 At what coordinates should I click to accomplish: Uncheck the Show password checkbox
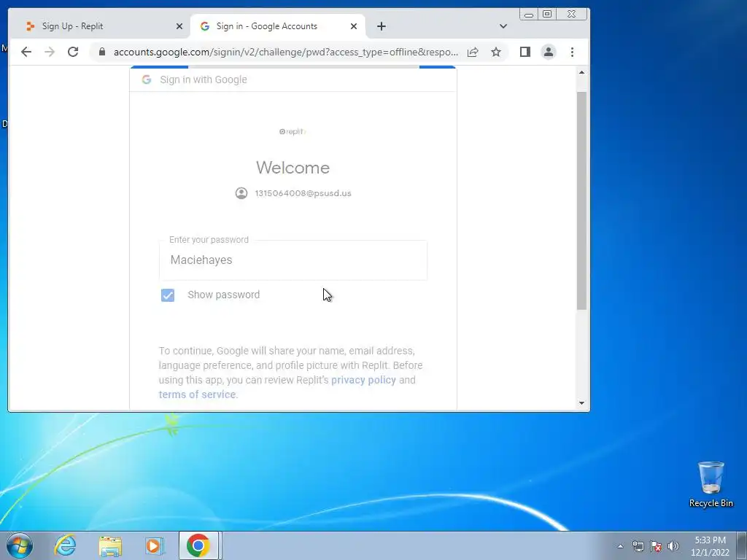168,295
